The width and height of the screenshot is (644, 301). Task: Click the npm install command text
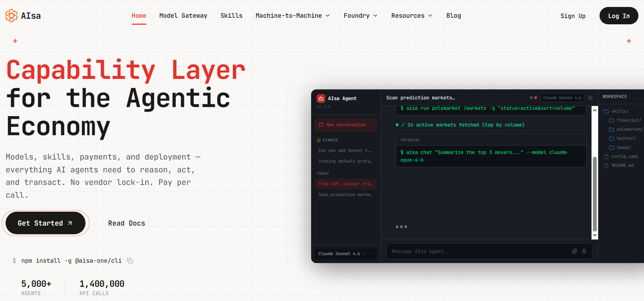coord(72,261)
